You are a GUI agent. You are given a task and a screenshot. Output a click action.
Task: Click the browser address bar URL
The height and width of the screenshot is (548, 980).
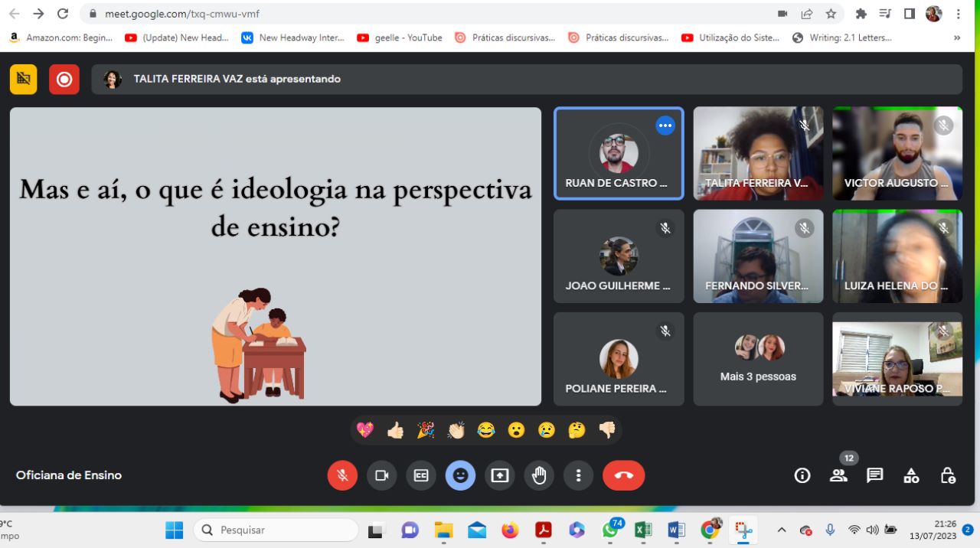(182, 14)
